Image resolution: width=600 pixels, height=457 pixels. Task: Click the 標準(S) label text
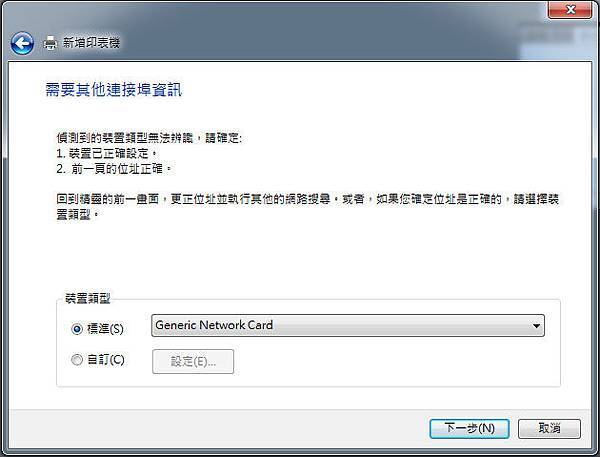(105, 329)
